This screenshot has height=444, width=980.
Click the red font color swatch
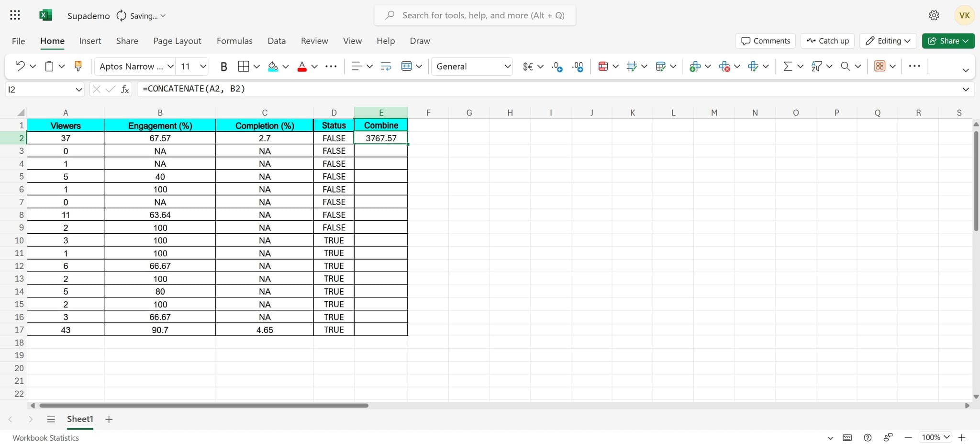pos(302,66)
